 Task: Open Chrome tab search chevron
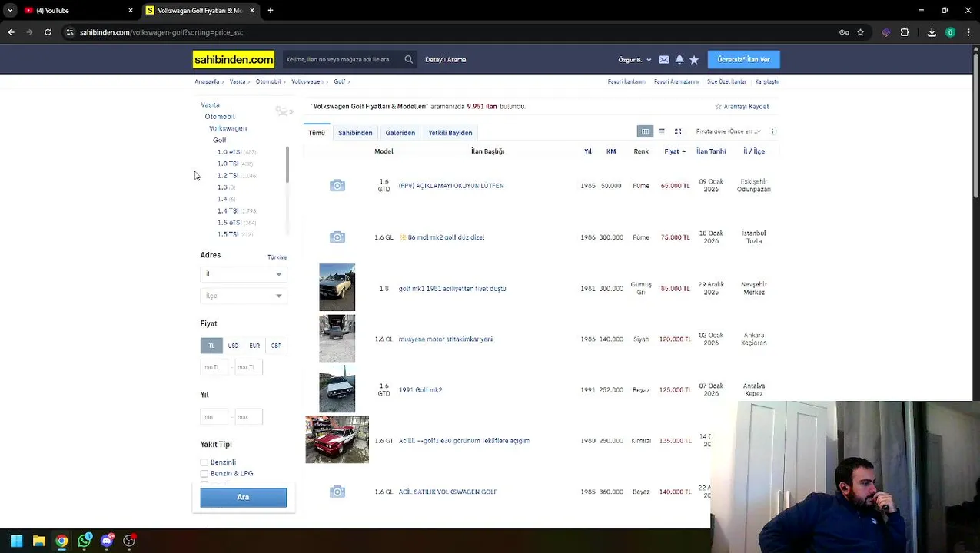(x=10, y=11)
